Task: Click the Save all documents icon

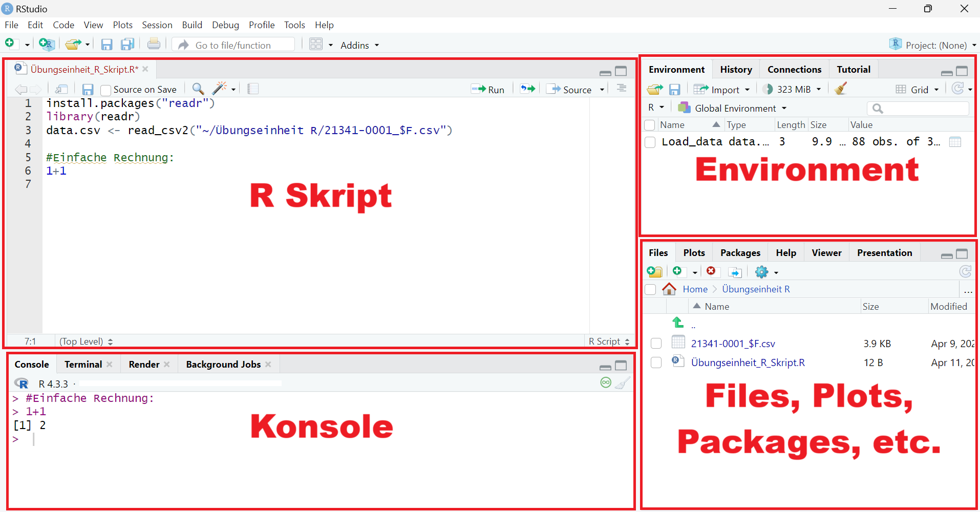Action: tap(127, 45)
